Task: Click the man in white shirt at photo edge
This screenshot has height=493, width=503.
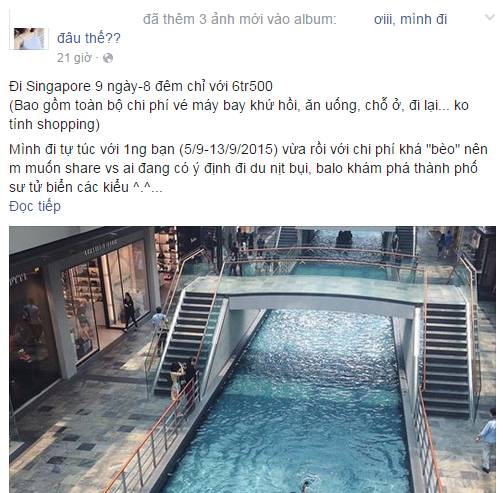Action: pos(487,440)
